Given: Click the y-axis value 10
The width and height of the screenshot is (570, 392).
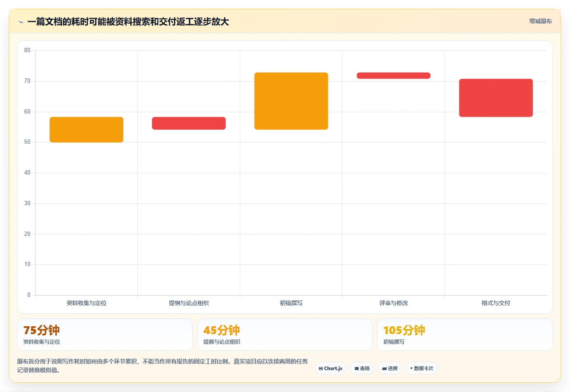Looking at the screenshot, I should (x=27, y=264).
